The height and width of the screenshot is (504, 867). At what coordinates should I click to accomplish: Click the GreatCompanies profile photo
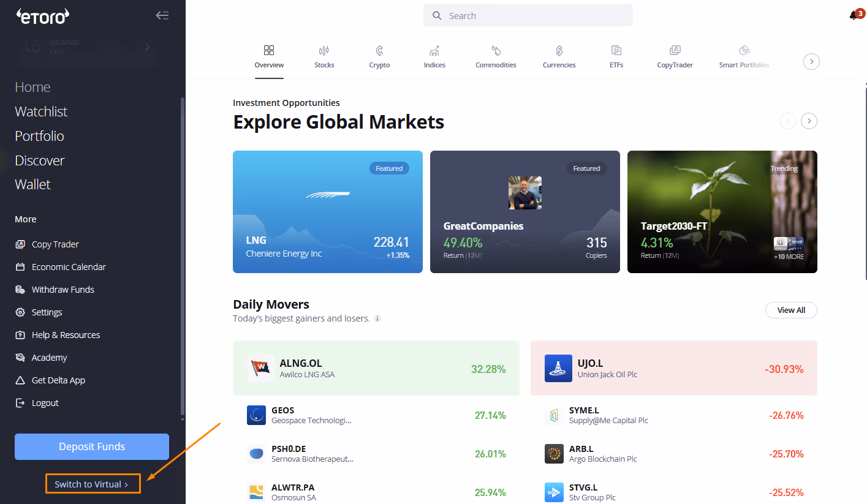tap(525, 193)
